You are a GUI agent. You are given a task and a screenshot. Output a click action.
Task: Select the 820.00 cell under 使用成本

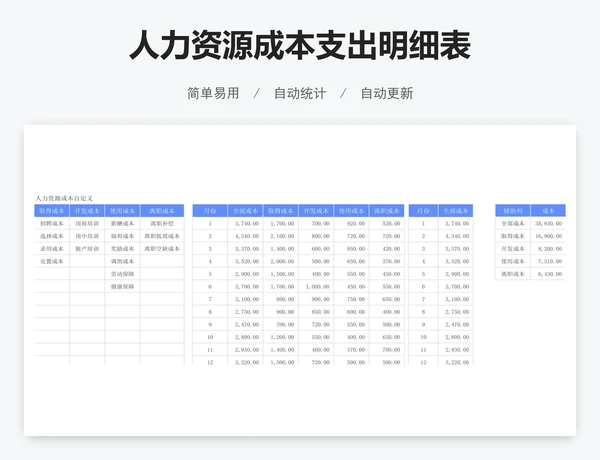351,223
